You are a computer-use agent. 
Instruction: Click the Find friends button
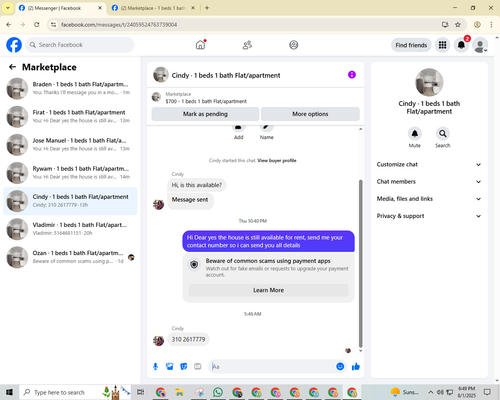point(411,45)
